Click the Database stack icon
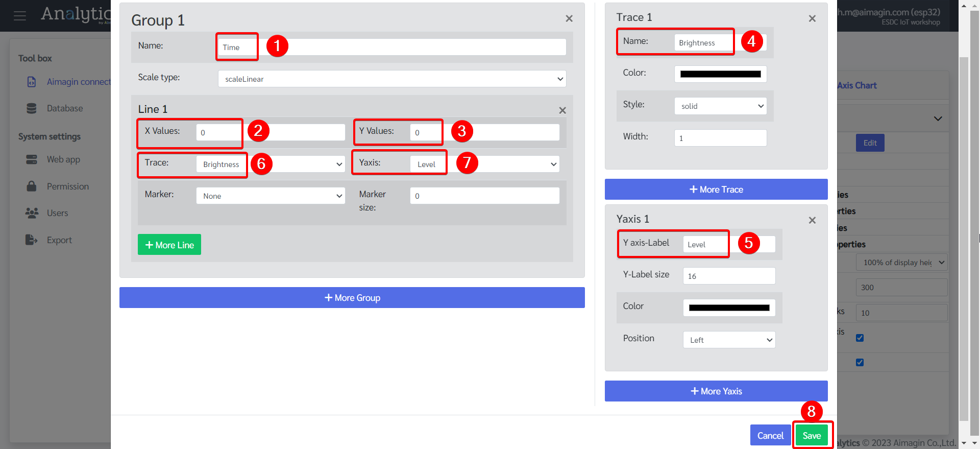This screenshot has width=980, height=449. (32, 108)
